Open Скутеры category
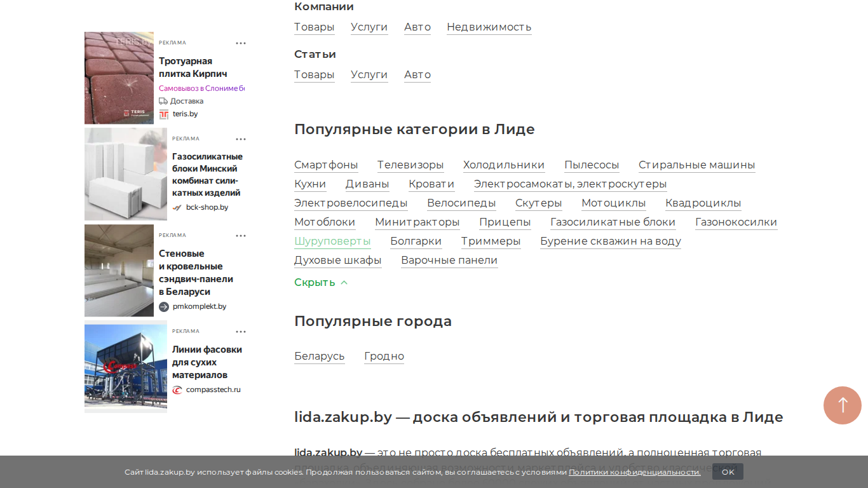The image size is (868, 488). point(539,203)
